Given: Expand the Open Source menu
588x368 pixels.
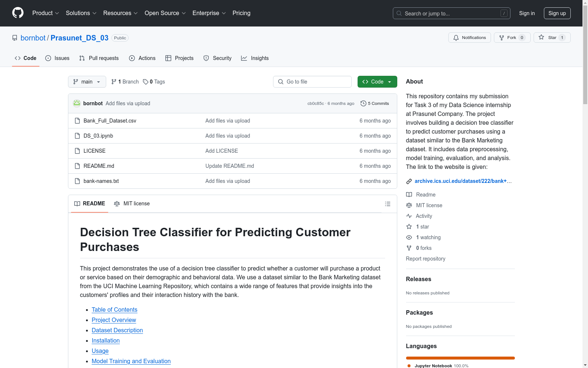Looking at the screenshot, I should pos(165,13).
